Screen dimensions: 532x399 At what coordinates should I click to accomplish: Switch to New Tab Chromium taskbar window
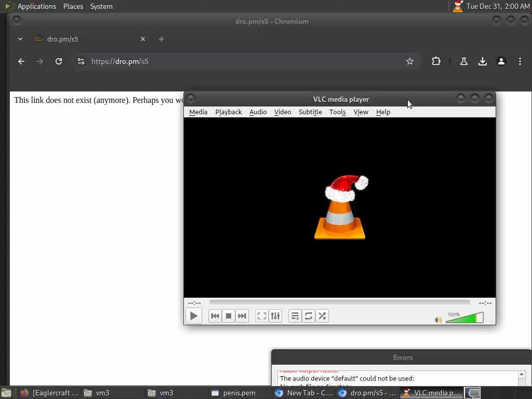pos(303,393)
